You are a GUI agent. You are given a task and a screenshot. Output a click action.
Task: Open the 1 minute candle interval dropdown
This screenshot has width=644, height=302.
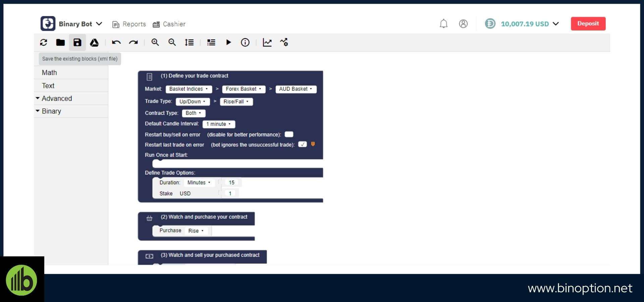219,124
